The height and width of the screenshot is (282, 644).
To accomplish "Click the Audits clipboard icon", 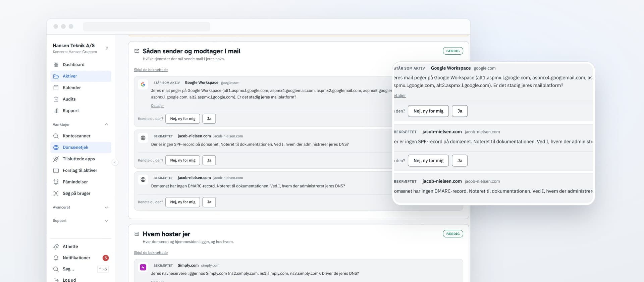I will pyautogui.click(x=56, y=99).
